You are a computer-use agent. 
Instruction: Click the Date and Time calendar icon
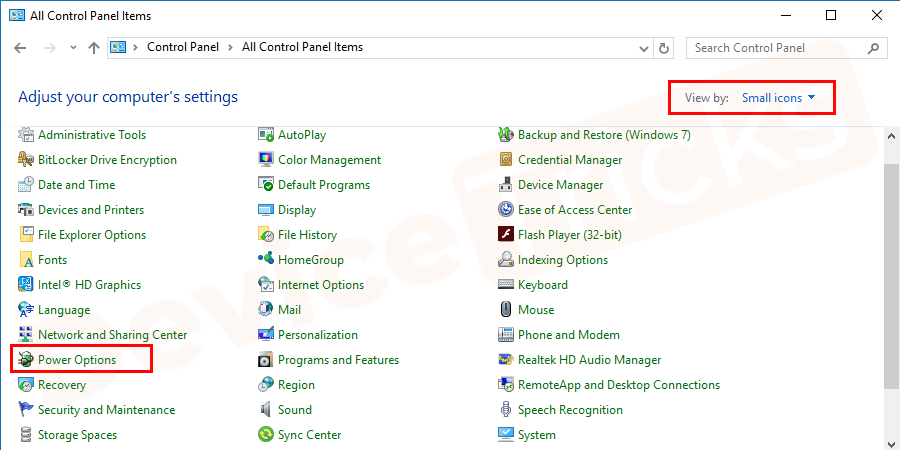point(26,185)
